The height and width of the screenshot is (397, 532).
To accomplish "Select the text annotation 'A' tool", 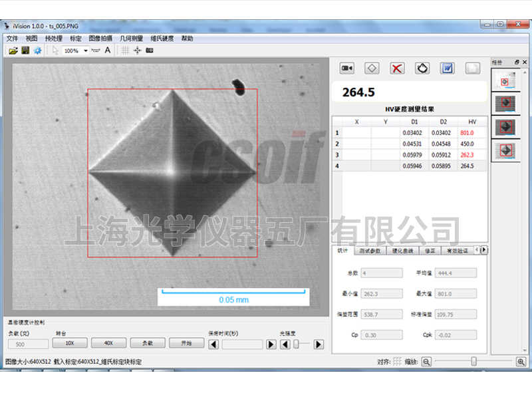I will click(x=108, y=51).
